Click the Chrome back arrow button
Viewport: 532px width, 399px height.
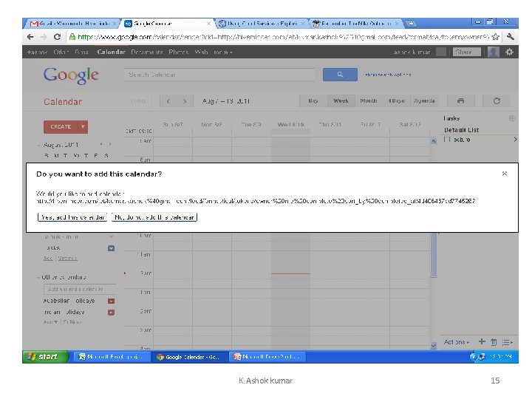click(30, 37)
